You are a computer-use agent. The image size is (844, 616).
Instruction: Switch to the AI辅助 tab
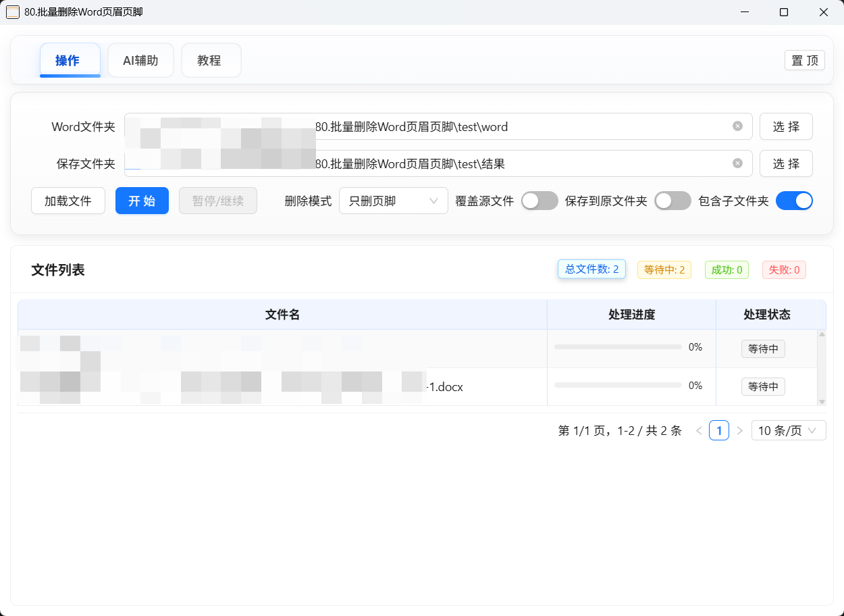tap(140, 61)
